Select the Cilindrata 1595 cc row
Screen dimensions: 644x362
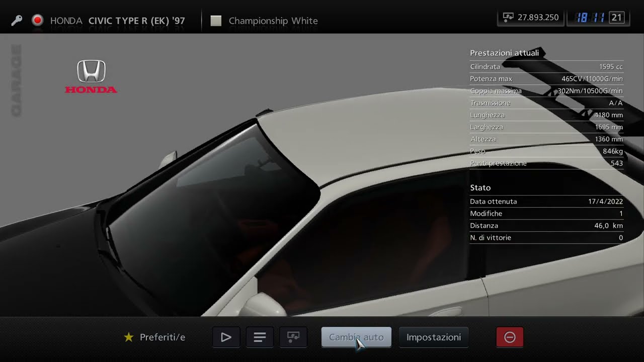click(x=546, y=66)
